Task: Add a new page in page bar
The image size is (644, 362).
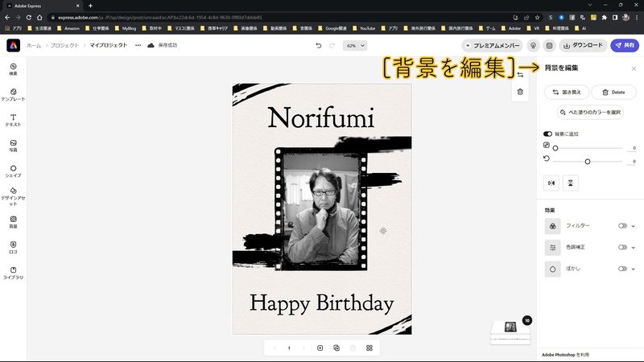Action: (x=320, y=348)
